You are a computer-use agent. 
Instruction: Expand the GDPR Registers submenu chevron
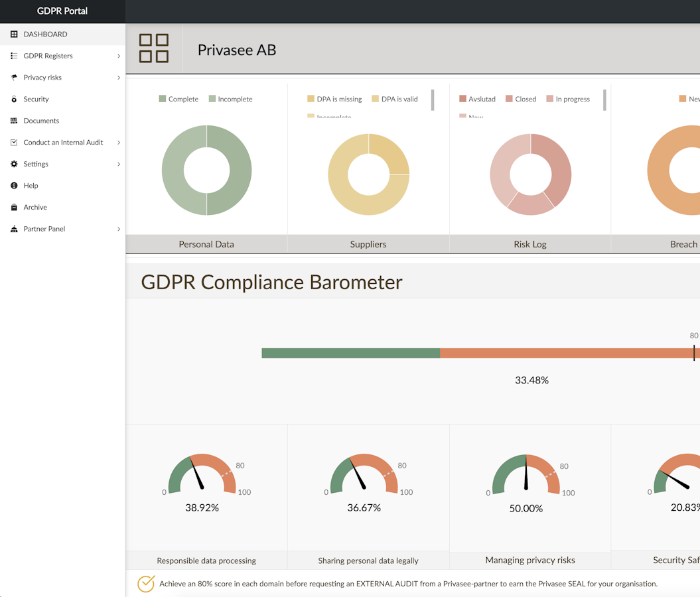click(119, 56)
